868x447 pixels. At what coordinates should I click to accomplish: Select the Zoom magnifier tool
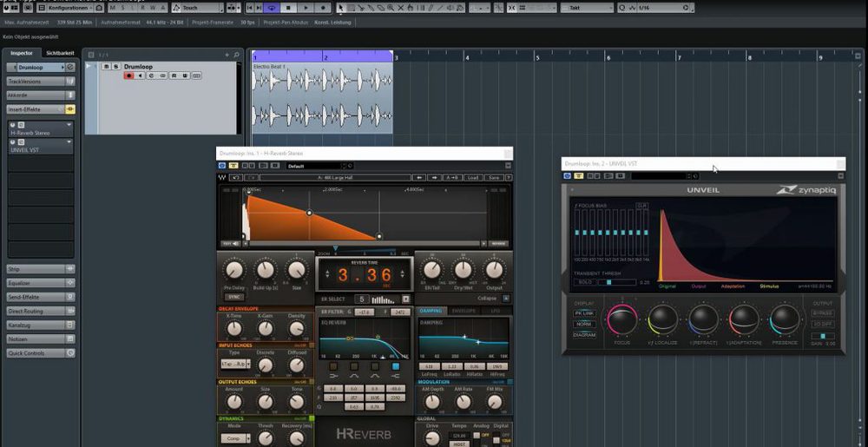point(391,8)
